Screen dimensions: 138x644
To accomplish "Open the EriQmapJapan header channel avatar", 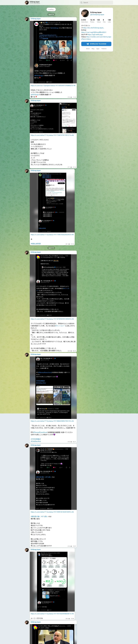I will (x=27, y=2).
